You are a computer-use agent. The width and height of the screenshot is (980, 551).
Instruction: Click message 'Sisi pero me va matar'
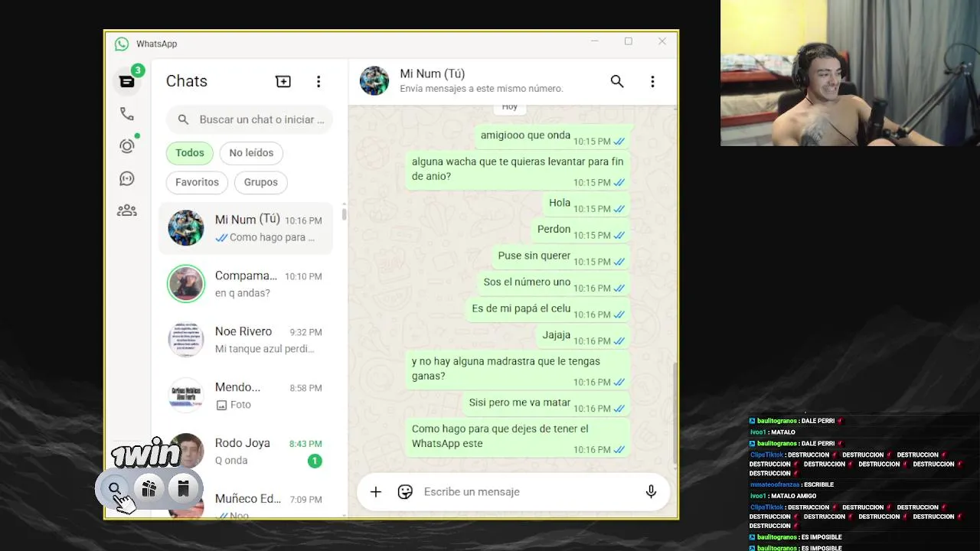click(547, 403)
